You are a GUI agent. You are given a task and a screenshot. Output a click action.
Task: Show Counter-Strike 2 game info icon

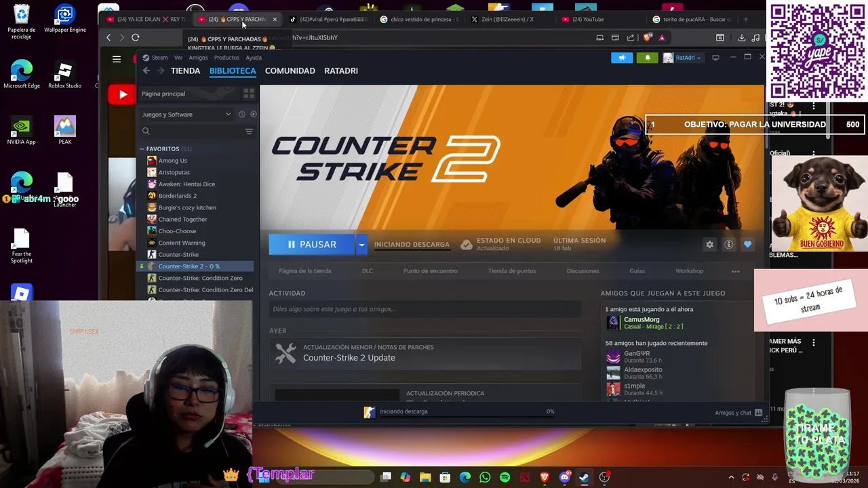point(728,245)
